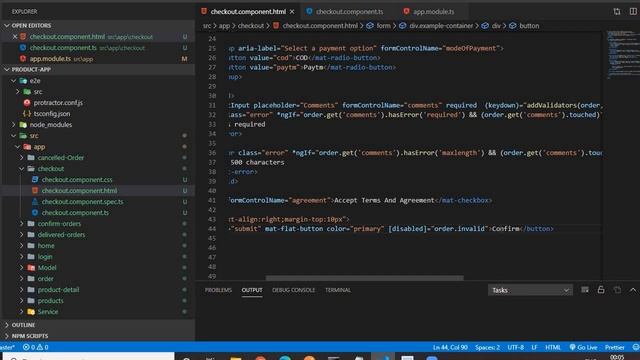640x360 pixels.
Task: Toggle the output scroll lock icon
Action: [601, 290]
